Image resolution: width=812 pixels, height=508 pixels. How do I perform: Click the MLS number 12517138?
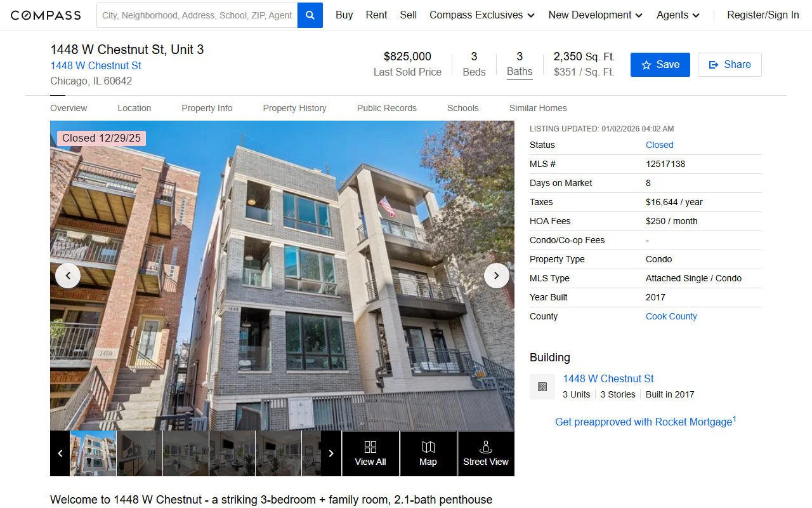click(665, 164)
